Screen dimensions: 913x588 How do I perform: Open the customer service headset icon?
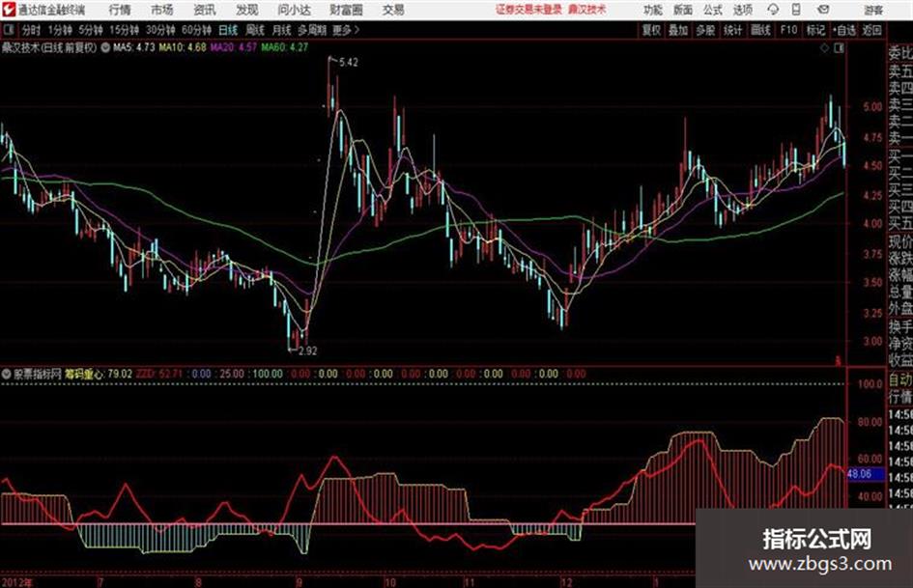[773, 10]
